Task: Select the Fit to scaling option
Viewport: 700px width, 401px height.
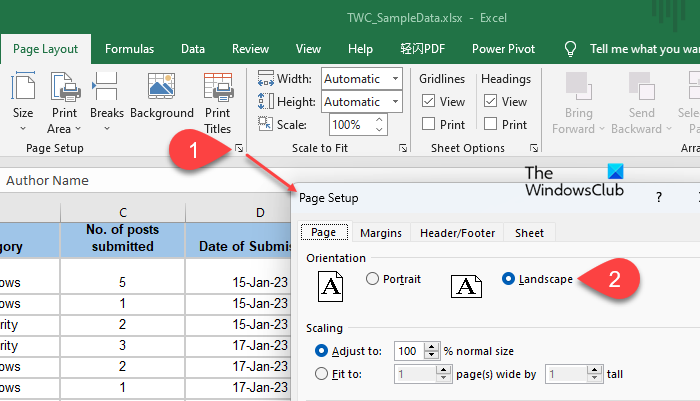Action: 321,374
